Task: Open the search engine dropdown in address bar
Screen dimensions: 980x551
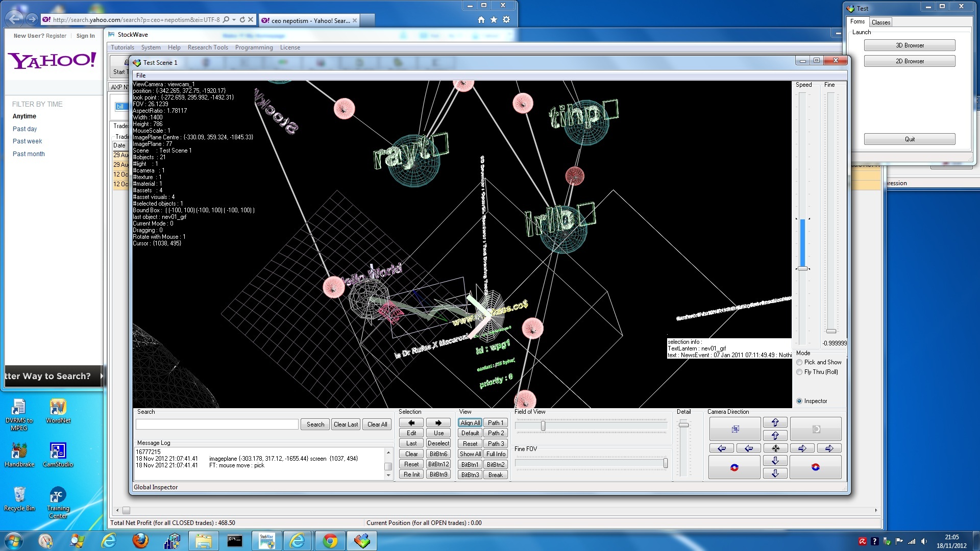Action: tap(234, 20)
